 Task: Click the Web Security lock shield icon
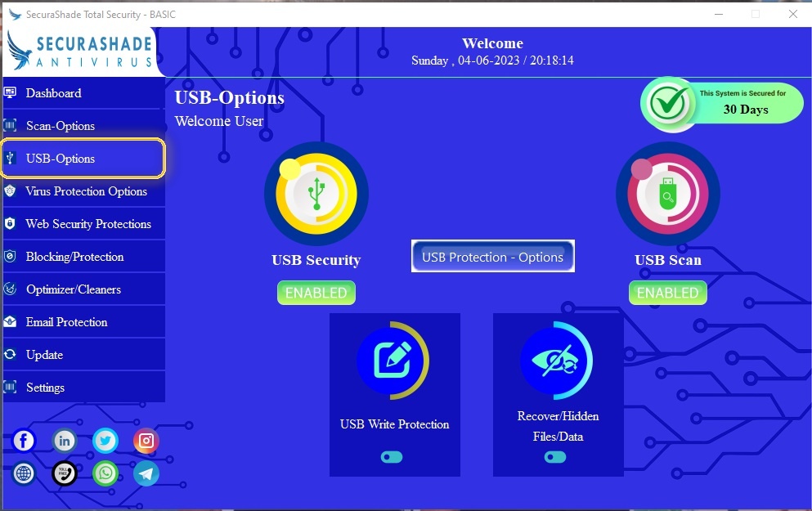coord(10,224)
